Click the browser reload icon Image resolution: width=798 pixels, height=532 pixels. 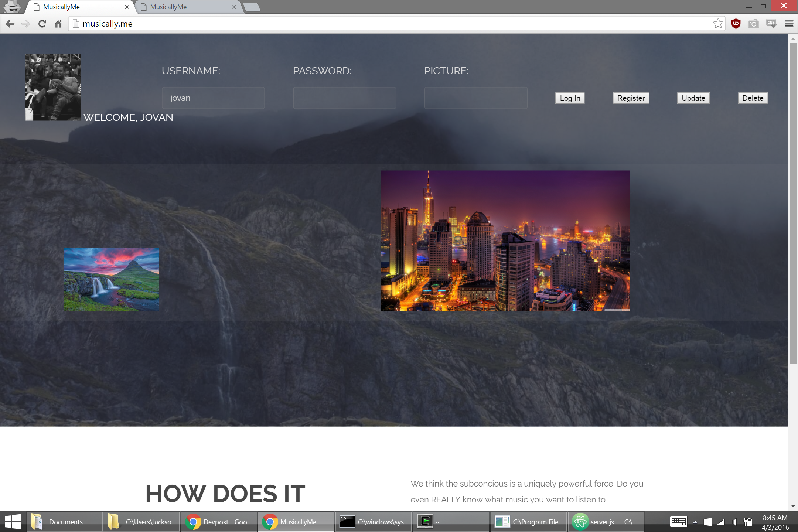point(42,24)
